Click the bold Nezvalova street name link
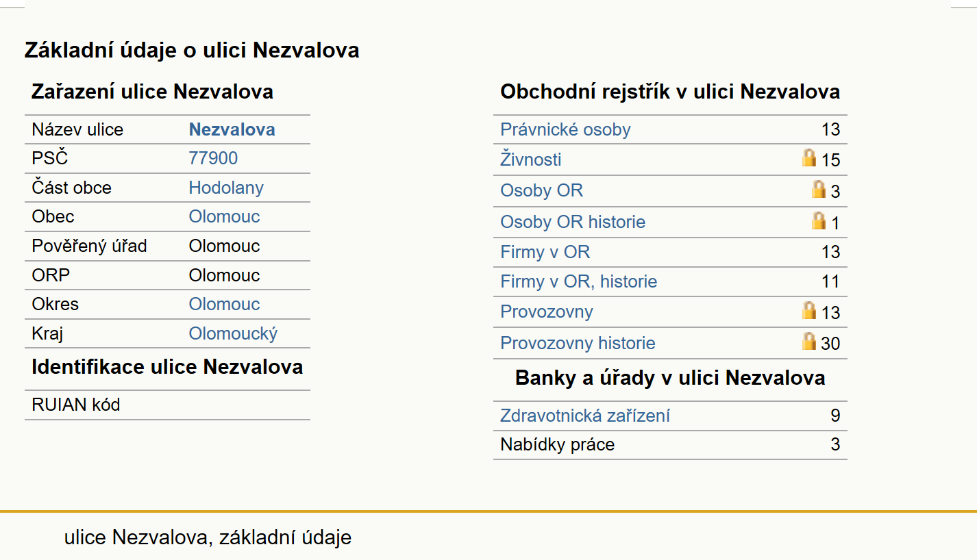Screen dimensions: 977x560 [x=232, y=129]
